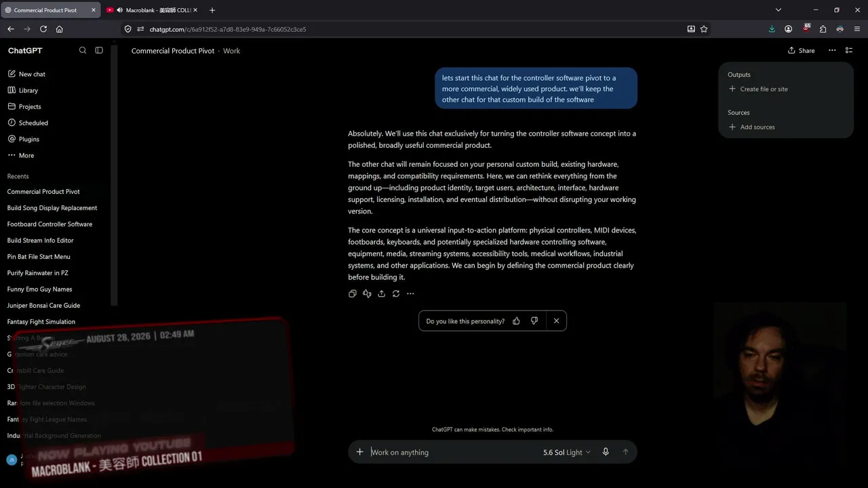868x488 pixels.
Task: Send the message with arrow button
Action: click(x=625, y=452)
